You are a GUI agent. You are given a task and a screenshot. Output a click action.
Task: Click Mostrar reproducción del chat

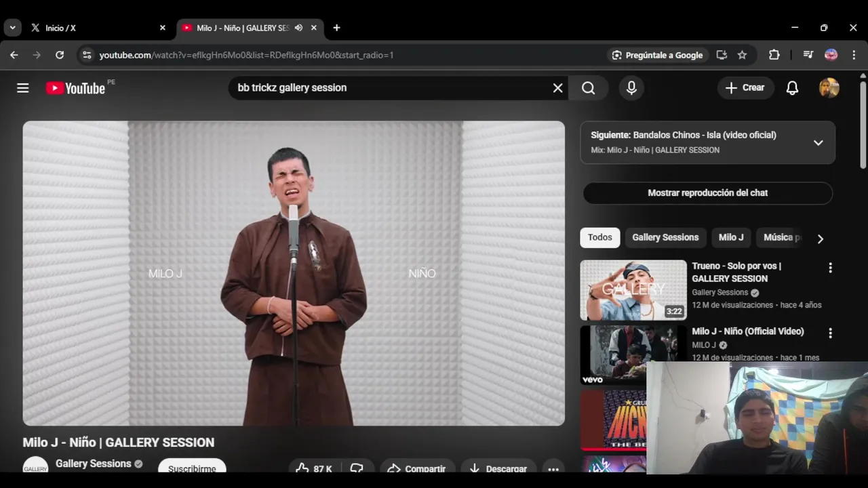[707, 193]
